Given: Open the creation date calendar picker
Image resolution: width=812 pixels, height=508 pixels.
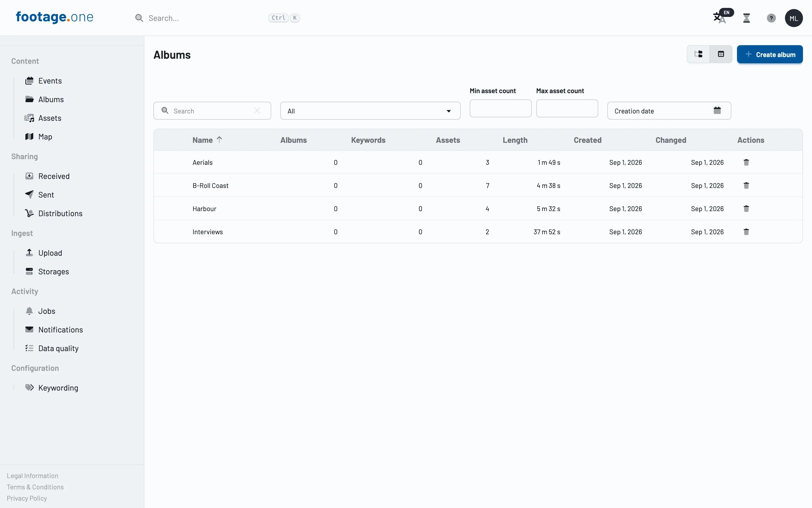Looking at the screenshot, I should coord(717,111).
